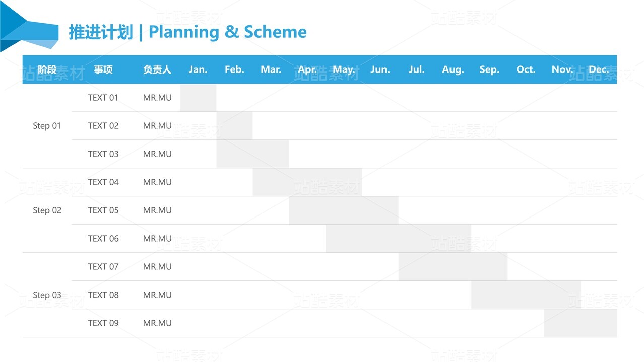Select the gray bar in TEXT 01 row
Viewport: 644px width, 362px height.
(198, 98)
